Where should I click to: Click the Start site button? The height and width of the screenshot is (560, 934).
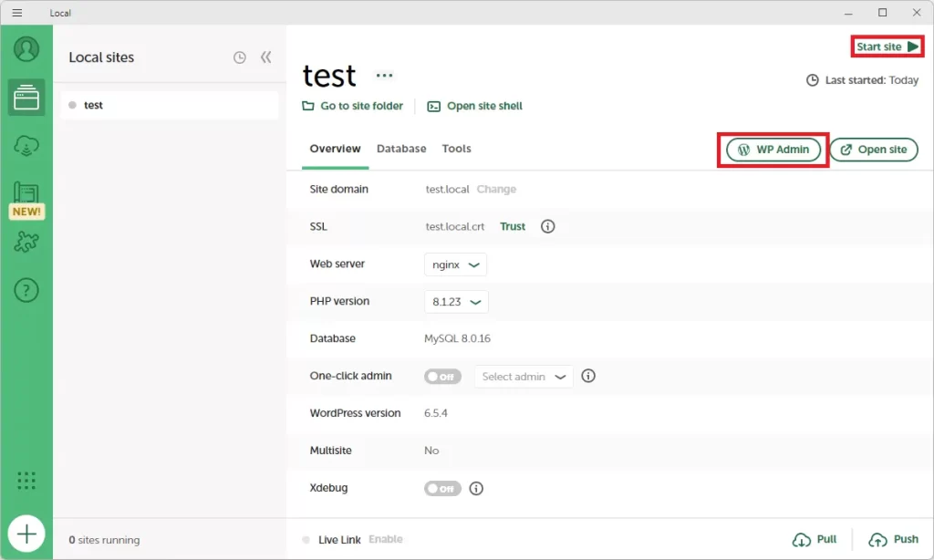pos(887,47)
